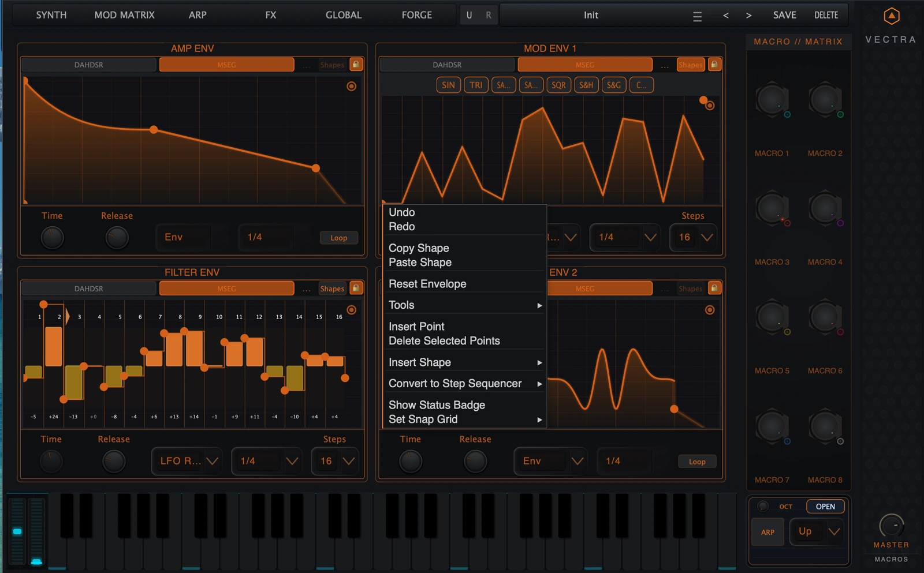The width and height of the screenshot is (924, 573).
Task: Open the MOD ENV 1 1/4 rate dropdown
Action: pyautogui.click(x=625, y=237)
